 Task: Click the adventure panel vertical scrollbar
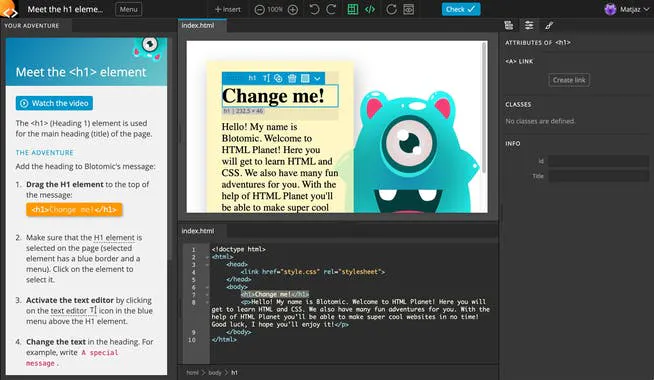pyautogui.click(x=170, y=150)
